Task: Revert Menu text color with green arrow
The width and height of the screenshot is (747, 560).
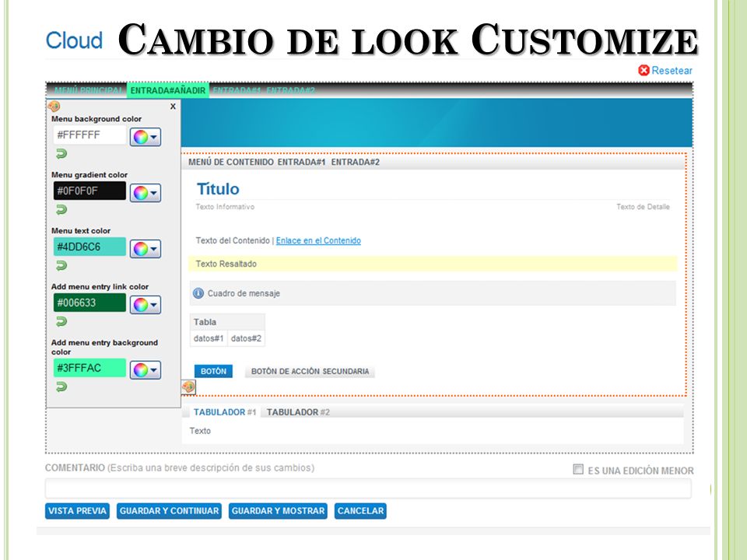Action: pyautogui.click(x=61, y=265)
